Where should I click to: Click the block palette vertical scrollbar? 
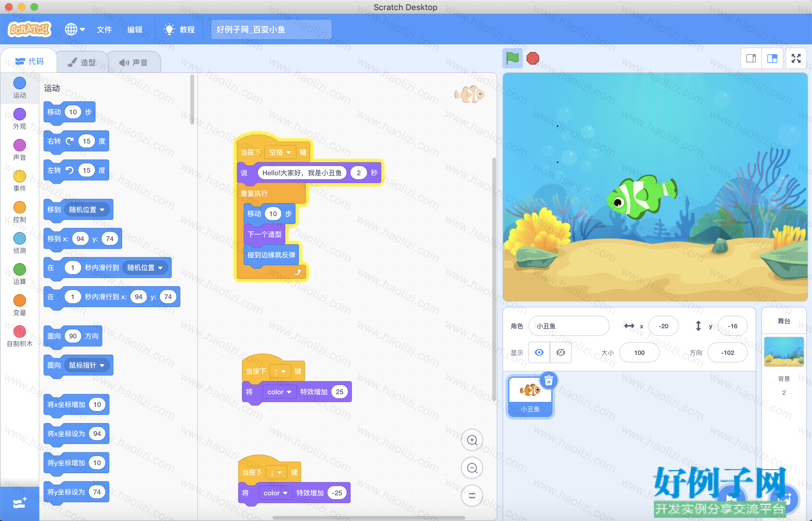[192, 100]
